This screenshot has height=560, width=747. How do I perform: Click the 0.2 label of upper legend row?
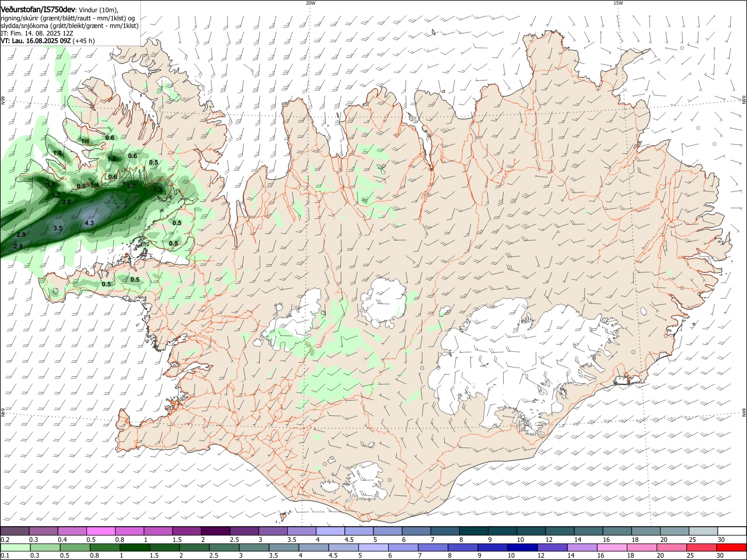click(x=5, y=540)
